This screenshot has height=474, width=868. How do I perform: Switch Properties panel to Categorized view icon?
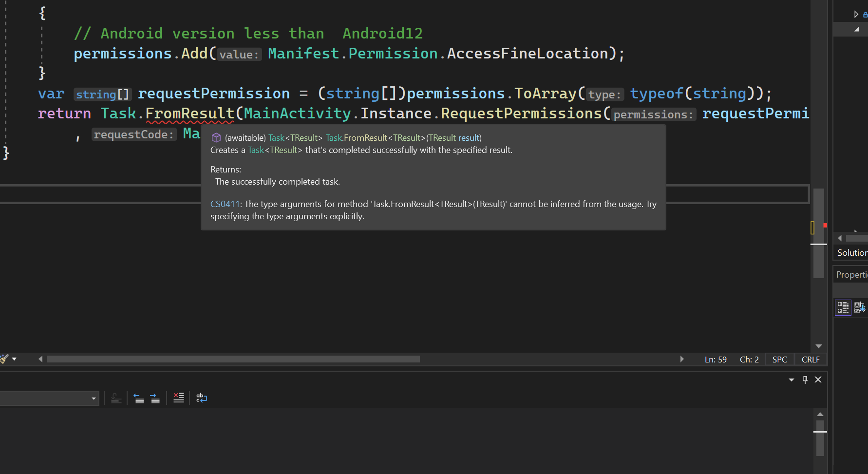coord(843,307)
